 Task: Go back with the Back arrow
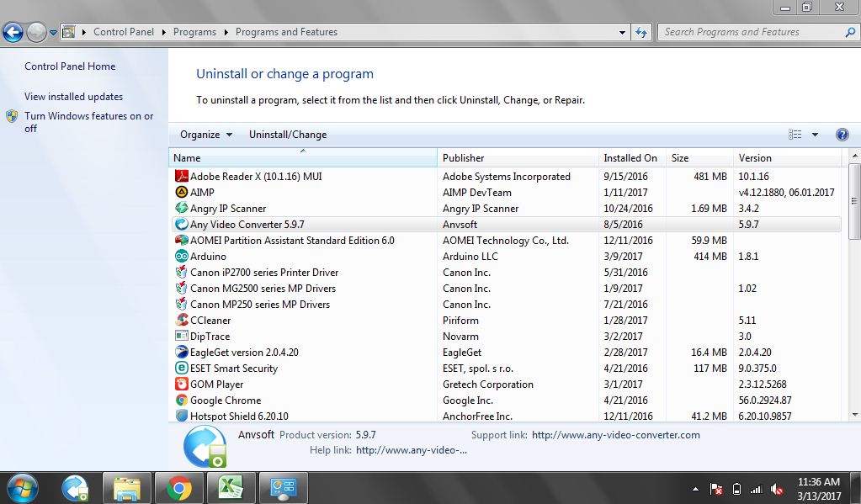point(13,32)
